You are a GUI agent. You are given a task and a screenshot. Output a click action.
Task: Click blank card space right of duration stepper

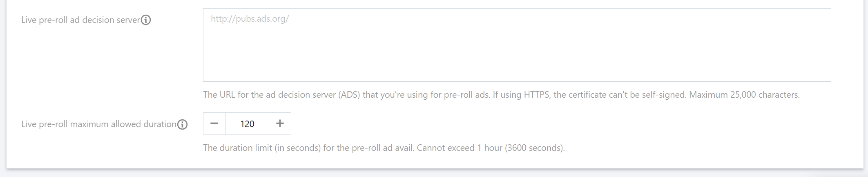pyautogui.click(x=531, y=123)
